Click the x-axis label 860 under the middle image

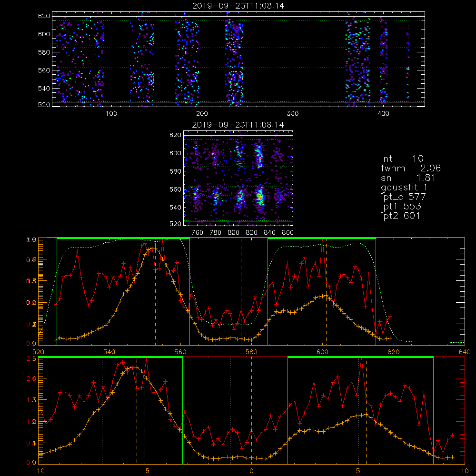coord(288,233)
